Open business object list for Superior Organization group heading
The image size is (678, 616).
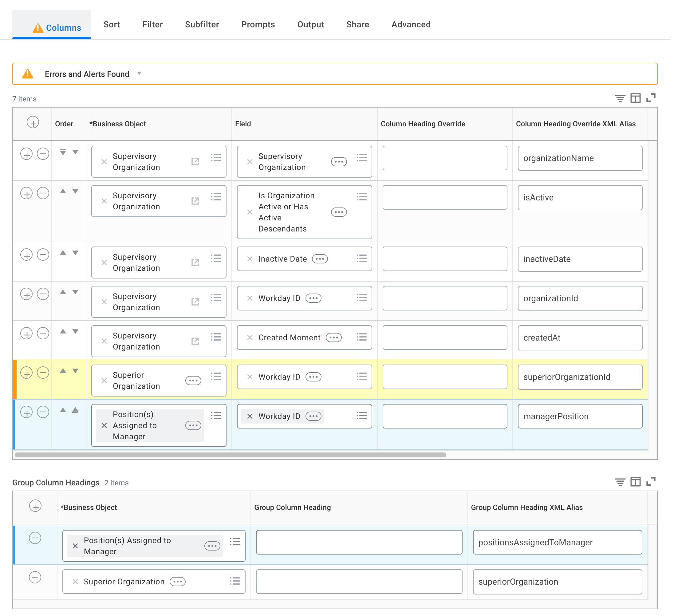[x=235, y=581]
